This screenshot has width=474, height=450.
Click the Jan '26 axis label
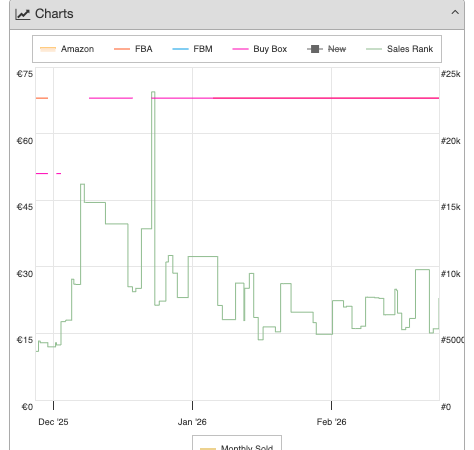click(192, 422)
